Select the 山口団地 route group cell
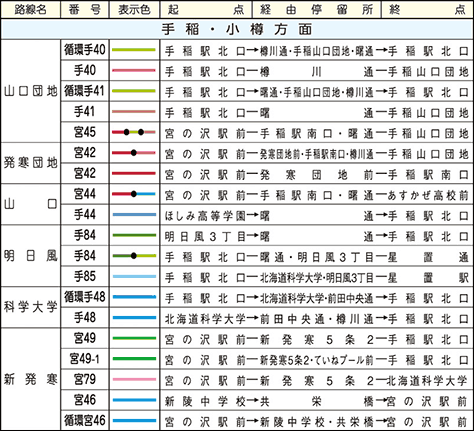The image size is (474, 431). 31,91
